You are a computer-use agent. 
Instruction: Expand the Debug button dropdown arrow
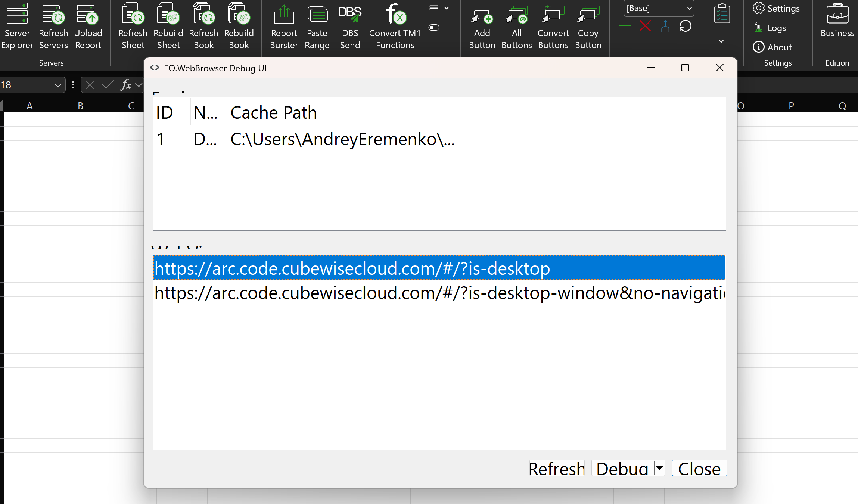pos(659,468)
